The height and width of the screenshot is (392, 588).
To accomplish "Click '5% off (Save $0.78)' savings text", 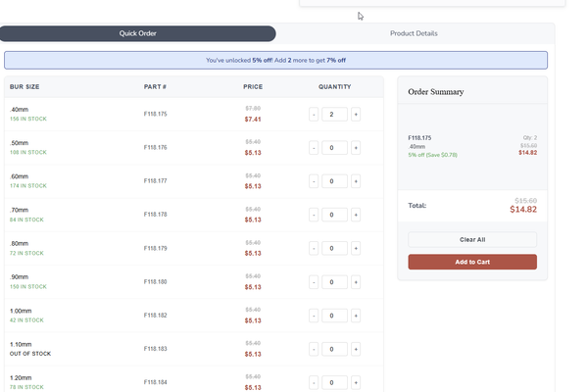I will pos(433,155).
